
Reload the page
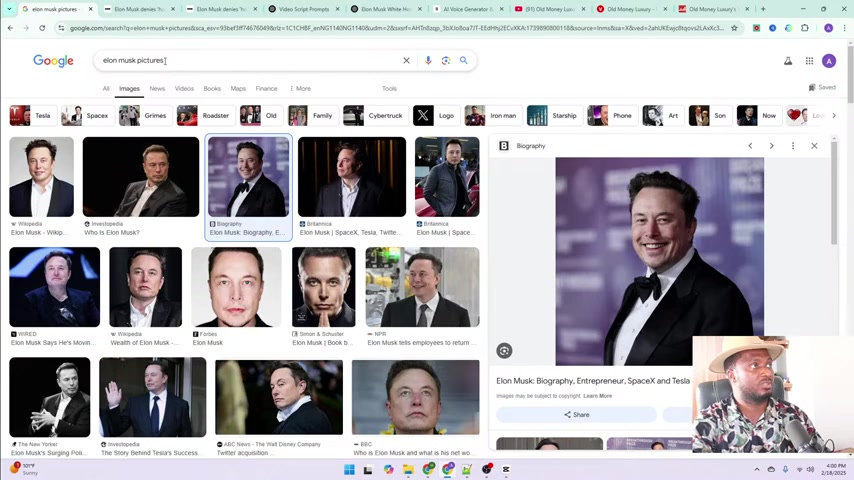(42, 28)
